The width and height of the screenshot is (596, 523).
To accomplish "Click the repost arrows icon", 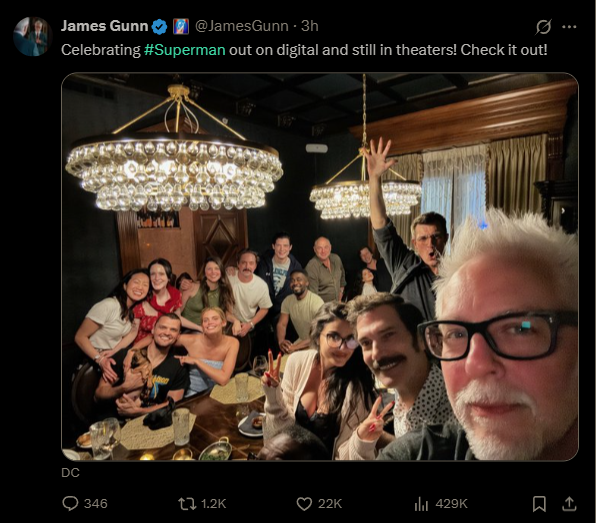I will (187, 504).
